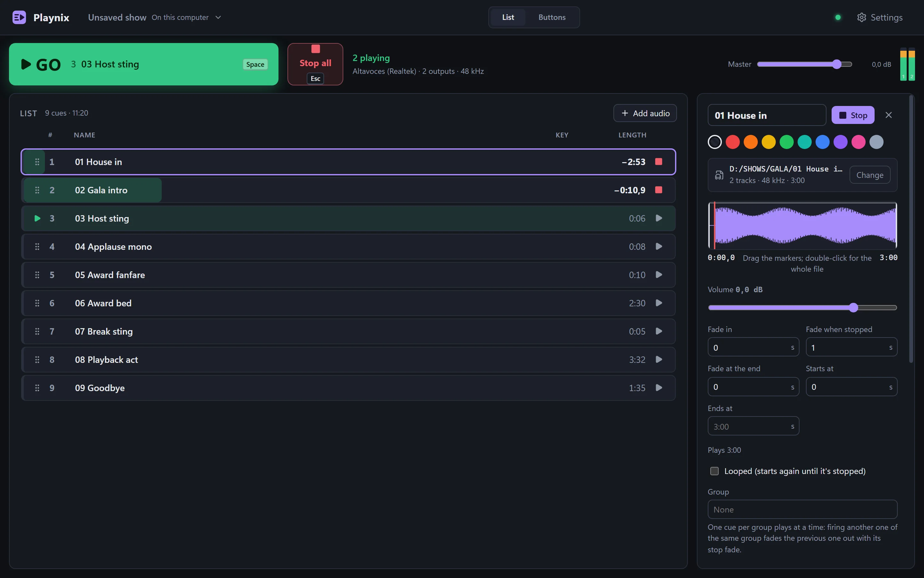Click the cue Volume slider
The height and width of the screenshot is (578, 924).
[x=802, y=308]
